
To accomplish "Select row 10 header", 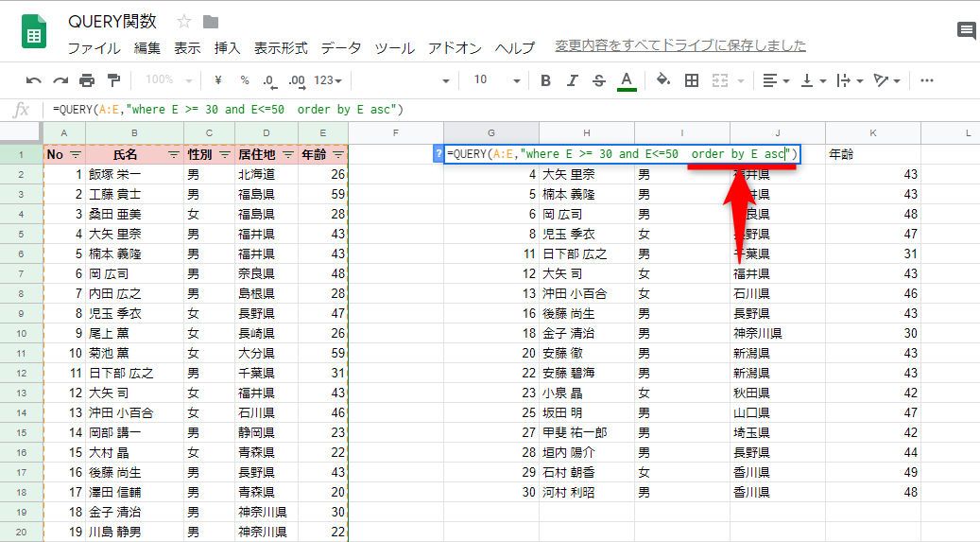I will pyautogui.click(x=21, y=334).
